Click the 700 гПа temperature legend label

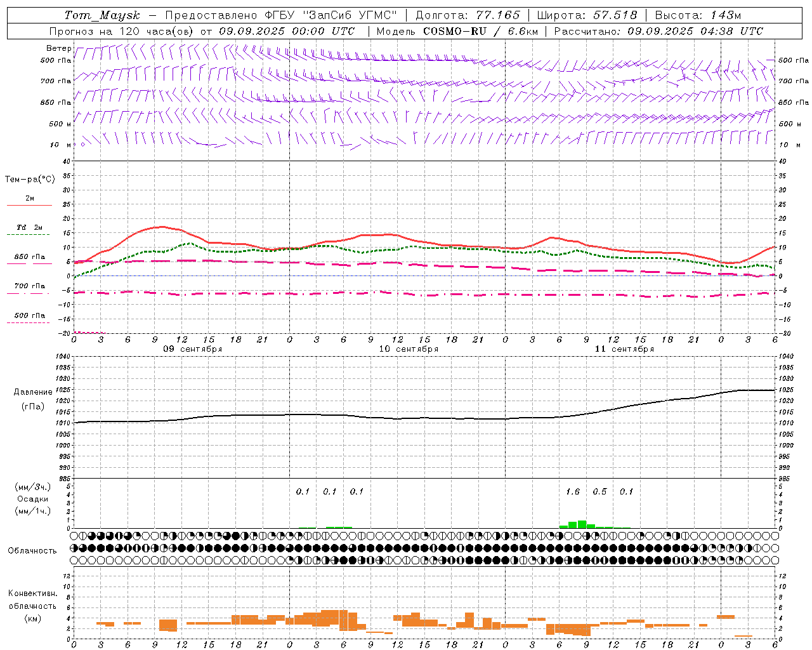tap(30, 286)
